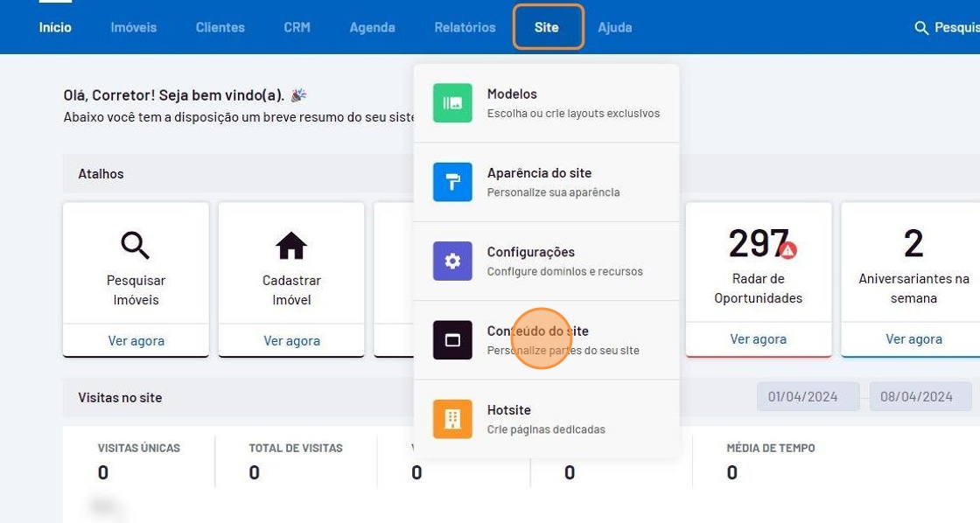Click the house Cadastrar Imóvel icon

tap(291, 247)
